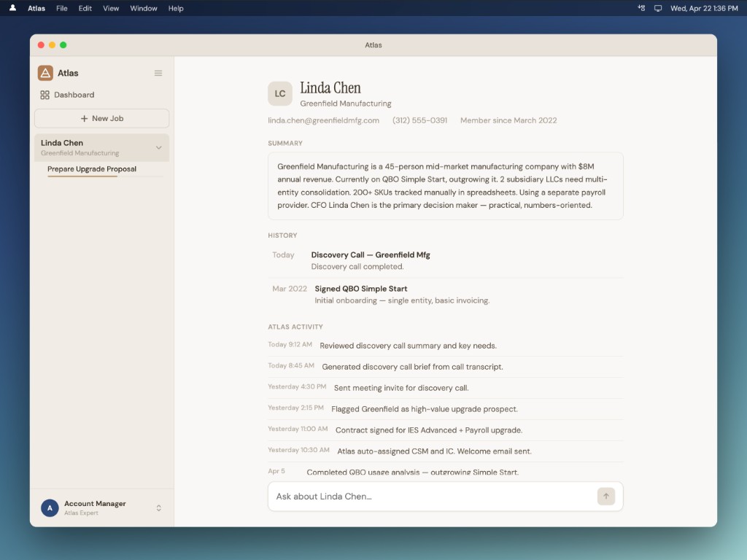The height and width of the screenshot is (560, 747).
Task: Select the Linda Chen client entry
Action: click(102, 147)
